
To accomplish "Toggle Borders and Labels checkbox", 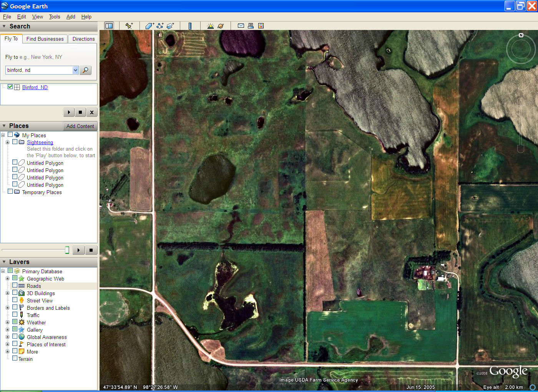I will pos(15,307).
